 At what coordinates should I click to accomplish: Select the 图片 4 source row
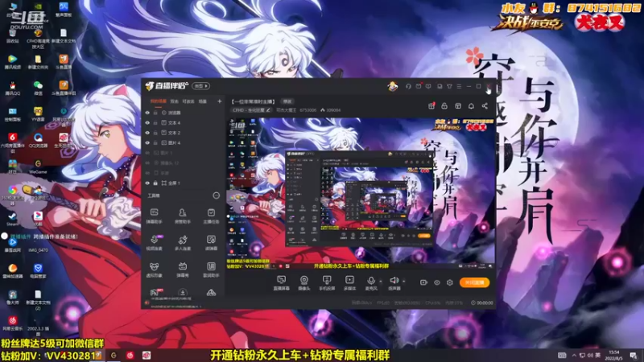click(184, 143)
